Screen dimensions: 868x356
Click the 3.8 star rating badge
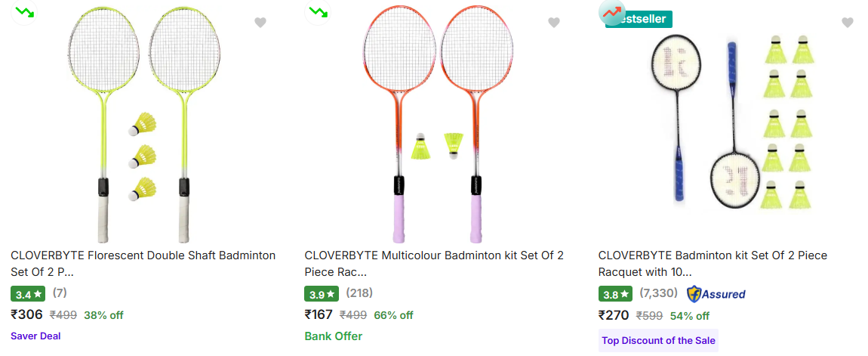(x=615, y=294)
